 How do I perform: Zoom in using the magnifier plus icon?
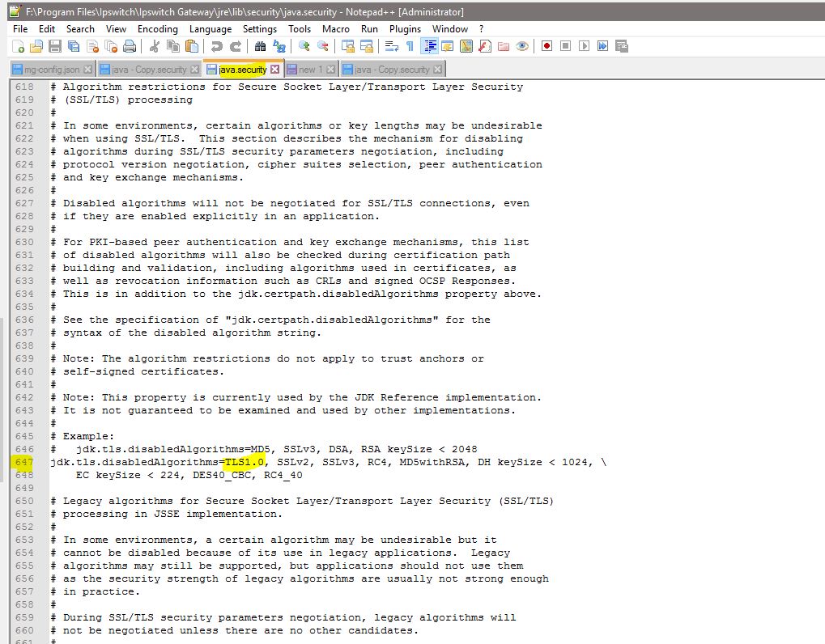[x=304, y=46]
